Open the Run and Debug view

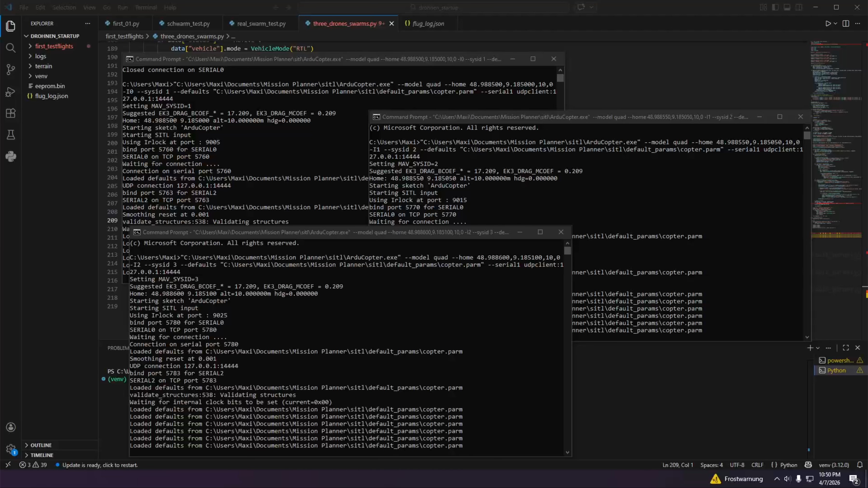11,92
